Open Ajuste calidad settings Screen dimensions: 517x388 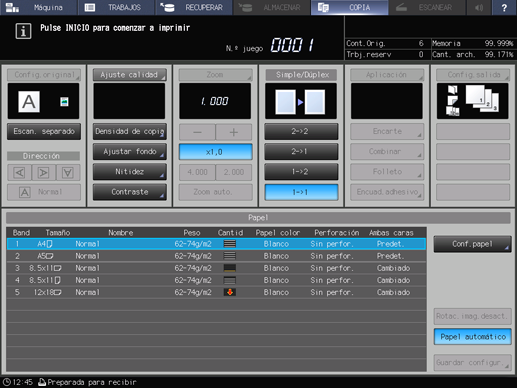[x=129, y=75]
